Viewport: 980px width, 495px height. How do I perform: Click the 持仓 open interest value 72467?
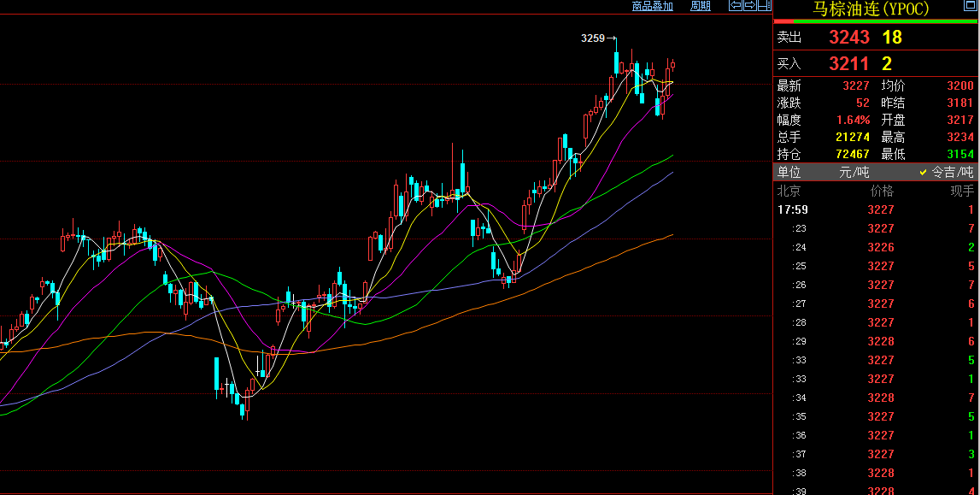coord(853,154)
